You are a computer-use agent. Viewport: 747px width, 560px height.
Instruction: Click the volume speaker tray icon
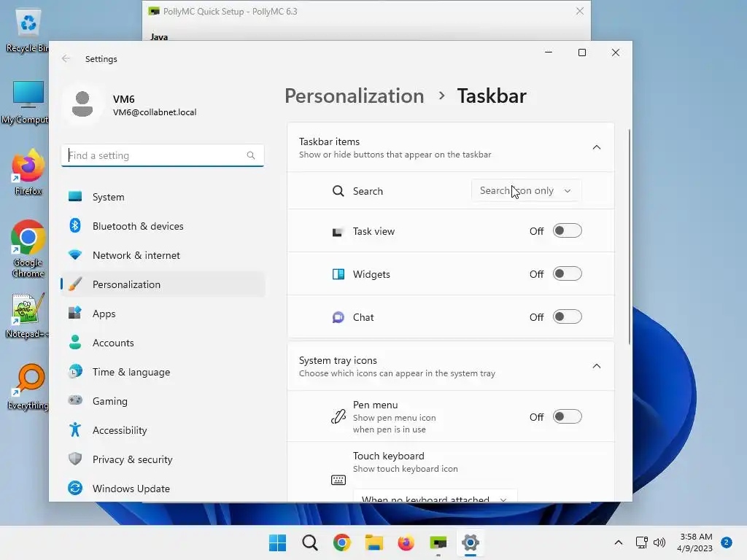tap(659, 542)
